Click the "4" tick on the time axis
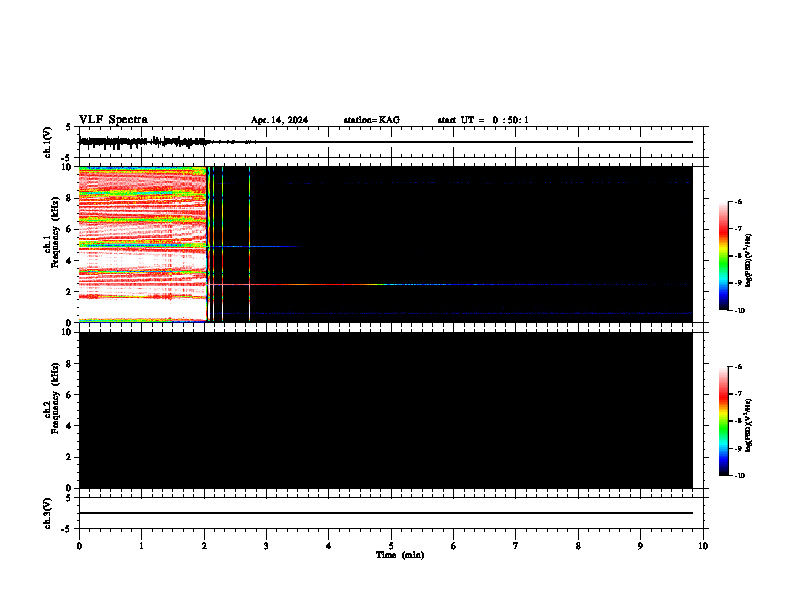Screen dimensions: 792x612 [x=329, y=546]
